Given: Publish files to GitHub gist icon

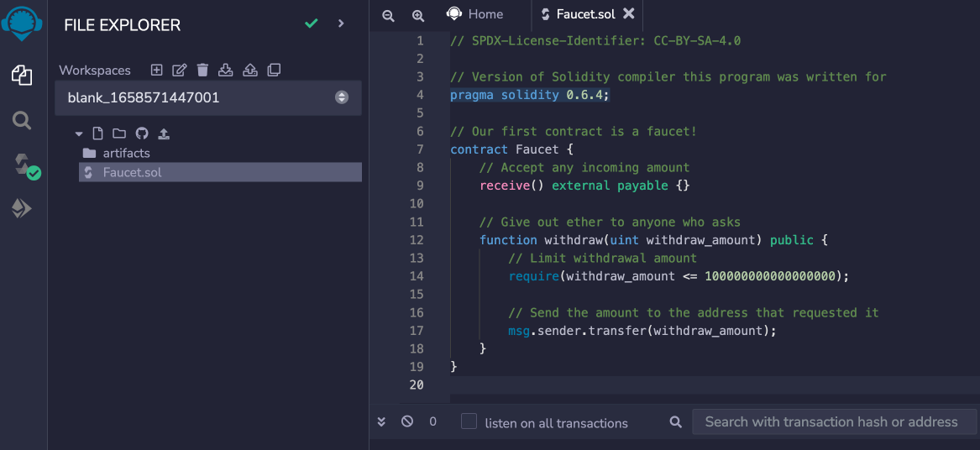Looking at the screenshot, I should (x=142, y=133).
